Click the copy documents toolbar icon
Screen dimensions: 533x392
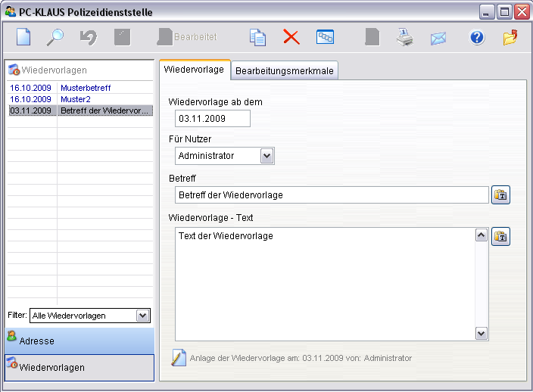257,37
